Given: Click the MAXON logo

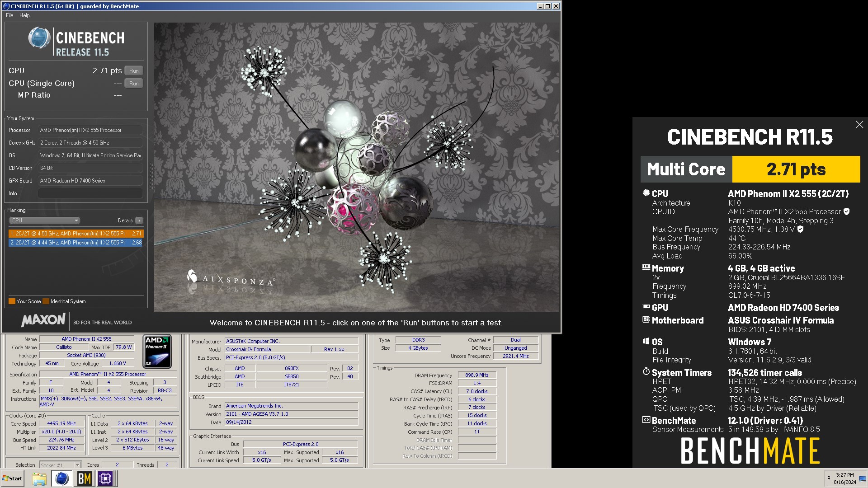Looking at the screenshot, I should click(x=43, y=320).
